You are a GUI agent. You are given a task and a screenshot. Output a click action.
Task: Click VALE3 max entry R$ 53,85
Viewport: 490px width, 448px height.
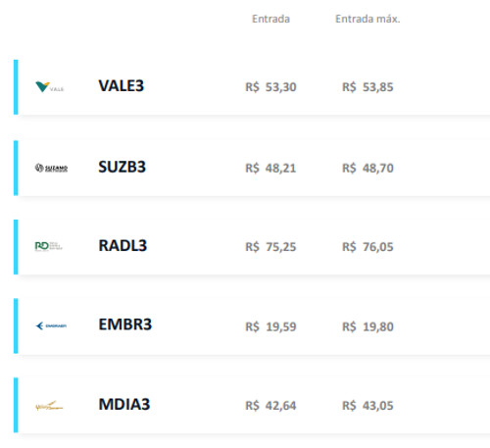[367, 87]
